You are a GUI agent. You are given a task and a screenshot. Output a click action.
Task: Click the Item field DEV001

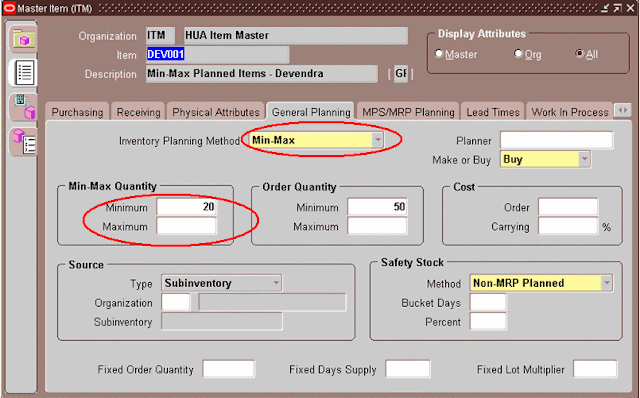tap(218, 54)
